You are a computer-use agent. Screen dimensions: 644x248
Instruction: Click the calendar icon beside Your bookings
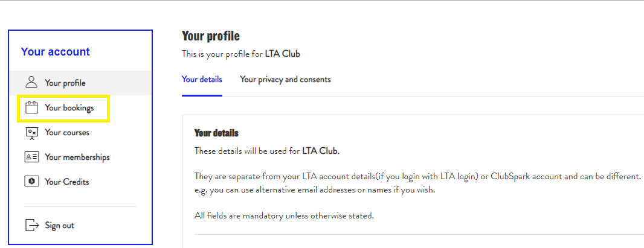click(x=31, y=108)
